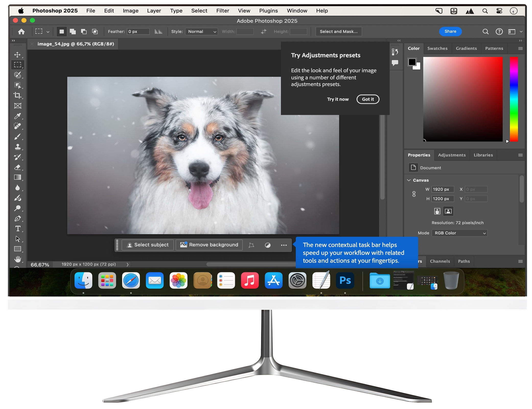This screenshot has width=532, height=409.
Task: Select the Clone Stamp tool
Action: [x=17, y=147]
